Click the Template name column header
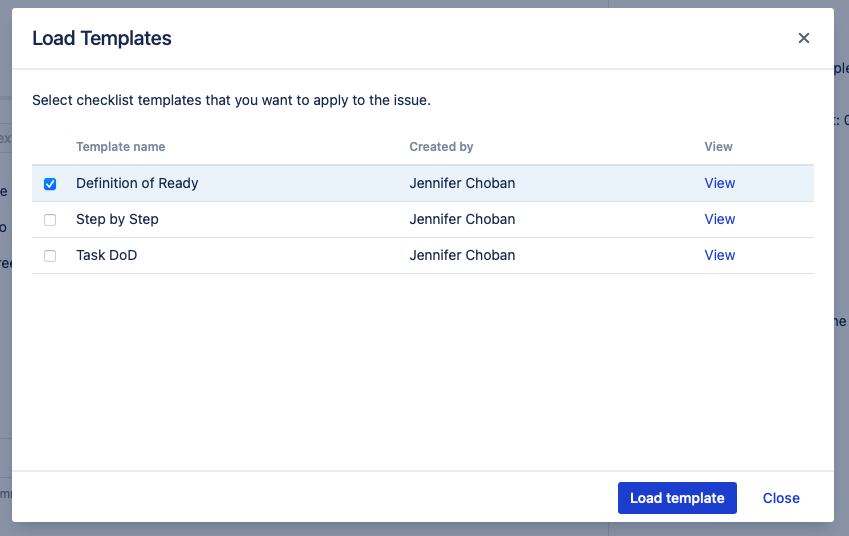Screen dimensions: 849x536 tap(120, 147)
